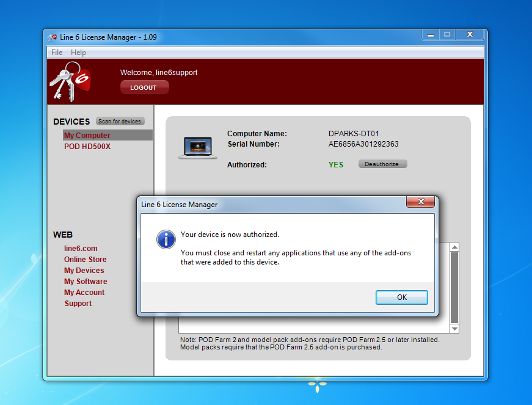
Task: Click the Line 6 keys logo
Action: (70, 82)
